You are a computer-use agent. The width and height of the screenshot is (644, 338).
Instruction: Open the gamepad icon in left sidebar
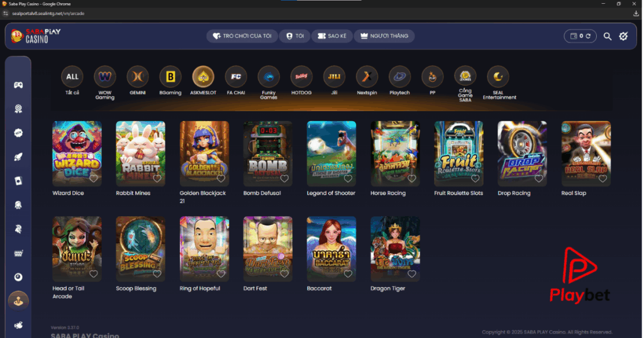[x=18, y=85]
